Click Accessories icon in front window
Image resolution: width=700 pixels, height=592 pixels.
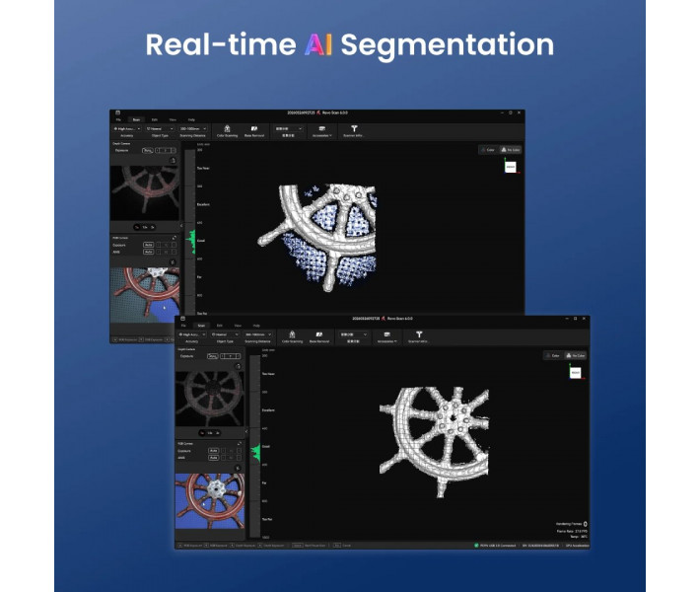tap(386, 334)
